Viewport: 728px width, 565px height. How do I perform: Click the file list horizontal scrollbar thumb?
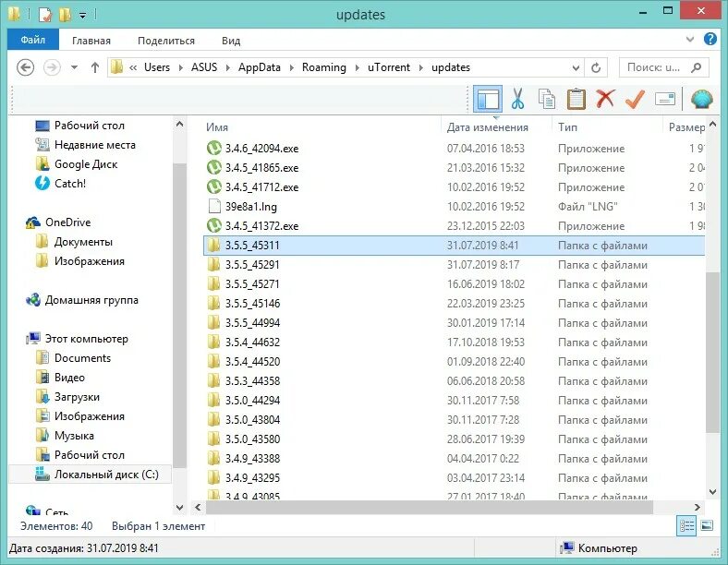click(x=430, y=507)
